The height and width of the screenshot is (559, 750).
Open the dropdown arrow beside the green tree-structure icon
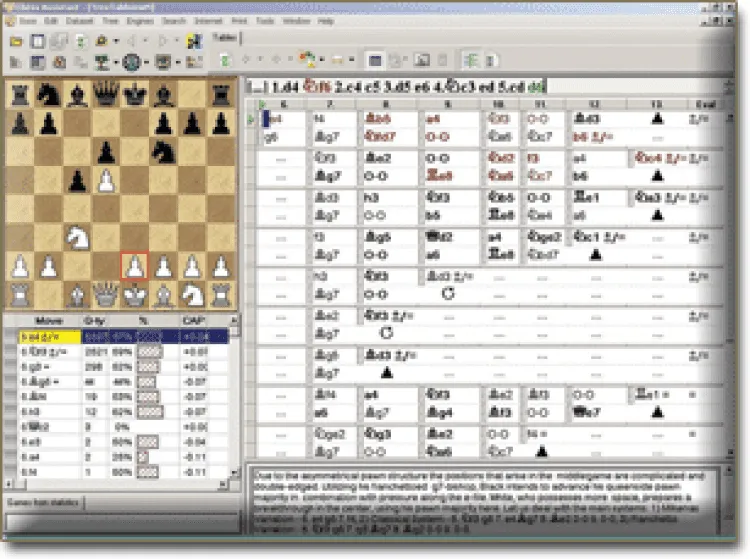point(116,62)
